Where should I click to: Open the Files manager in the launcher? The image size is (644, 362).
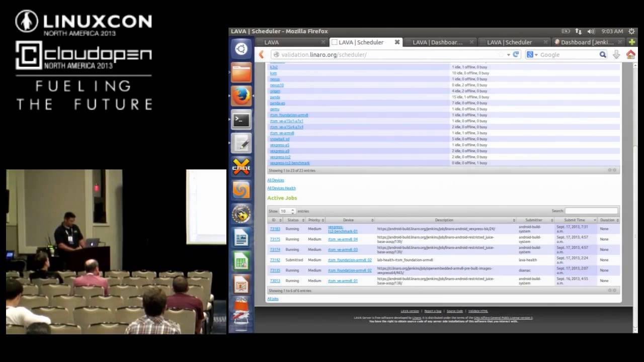click(242, 72)
